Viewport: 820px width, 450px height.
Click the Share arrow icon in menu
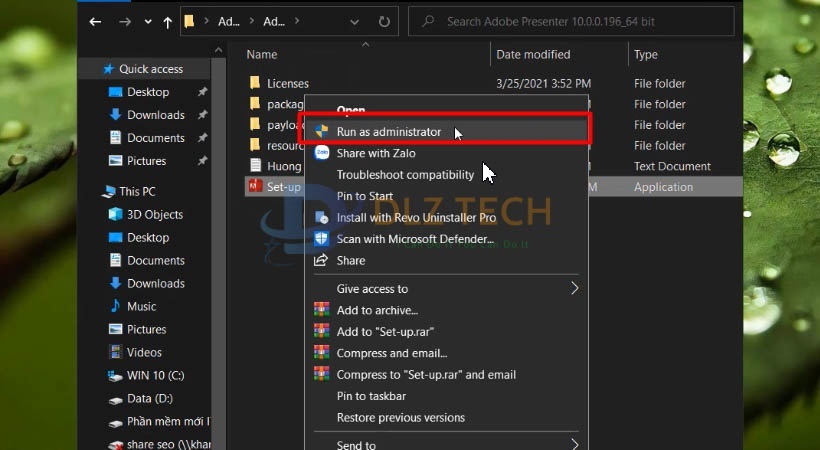tap(321, 260)
